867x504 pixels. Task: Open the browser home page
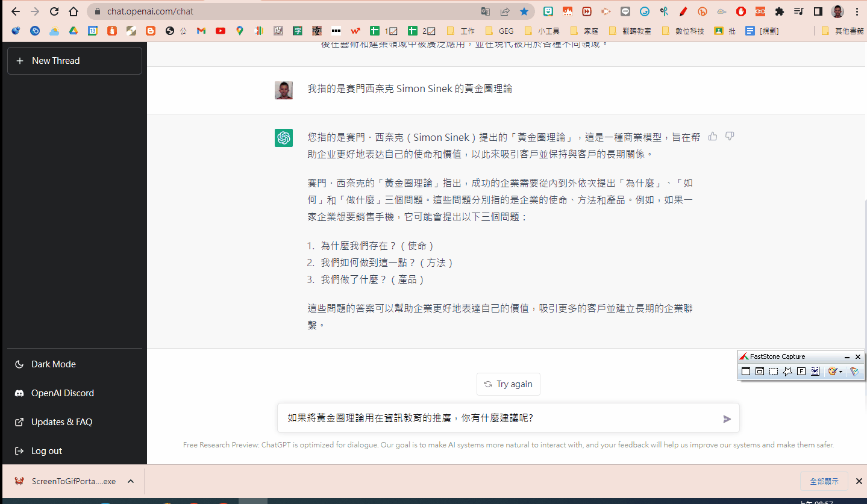pyautogui.click(x=74, y=11)
